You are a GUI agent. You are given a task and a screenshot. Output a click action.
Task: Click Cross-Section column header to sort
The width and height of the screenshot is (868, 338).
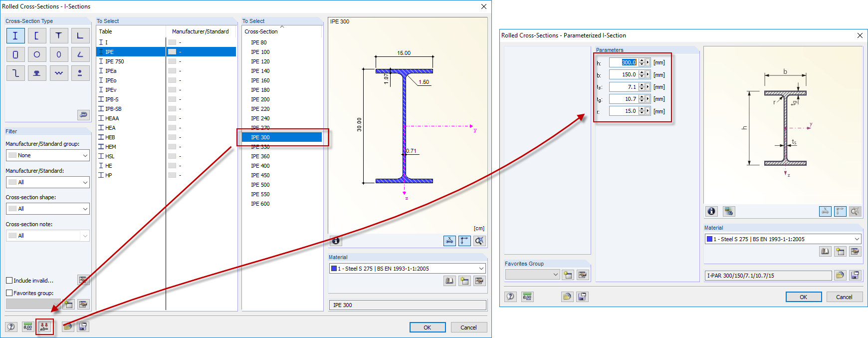282,31
